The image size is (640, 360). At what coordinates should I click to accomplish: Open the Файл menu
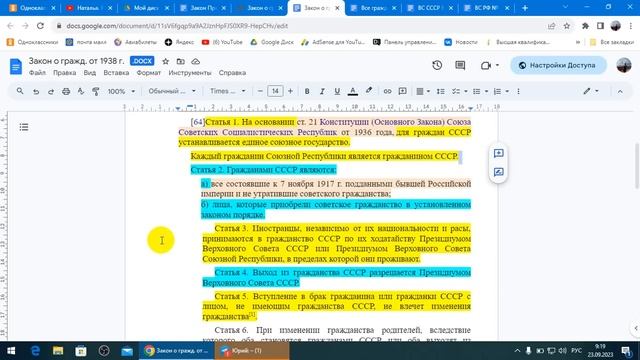click(x=37, y=73)
